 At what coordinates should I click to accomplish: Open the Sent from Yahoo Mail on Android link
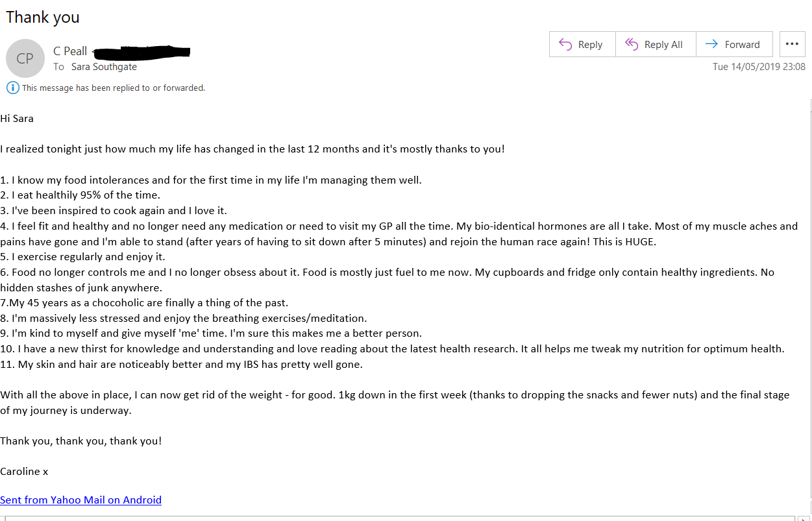tap(80, 500)
